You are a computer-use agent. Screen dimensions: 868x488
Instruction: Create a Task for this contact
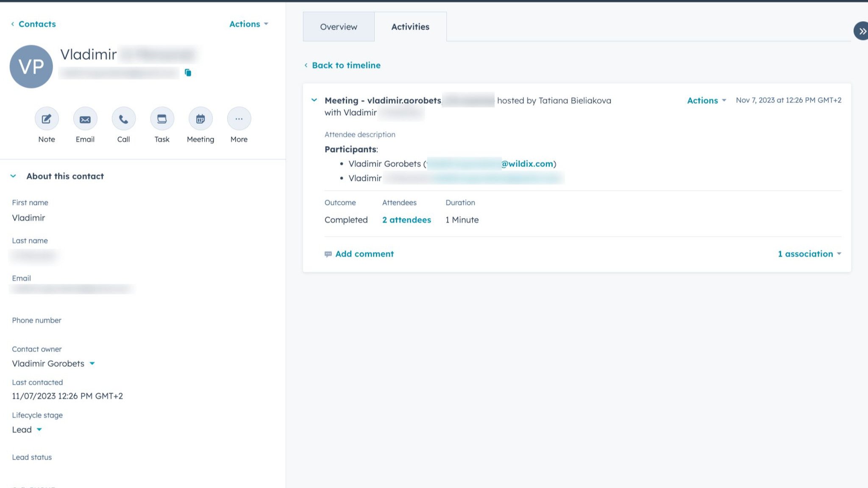click(161, 119)
